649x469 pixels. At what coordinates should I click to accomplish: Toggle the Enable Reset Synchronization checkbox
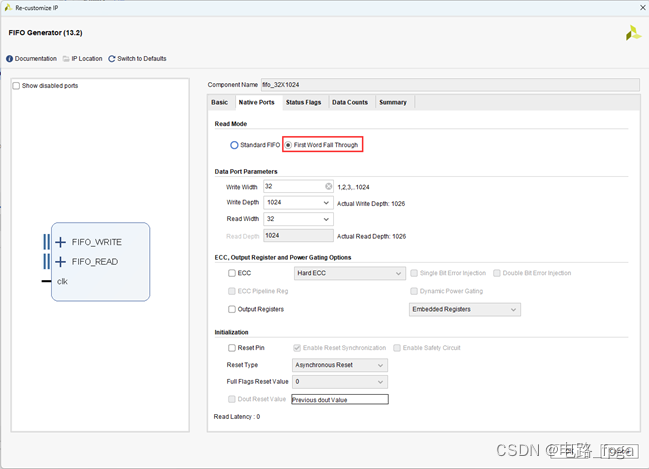point(297,348)
